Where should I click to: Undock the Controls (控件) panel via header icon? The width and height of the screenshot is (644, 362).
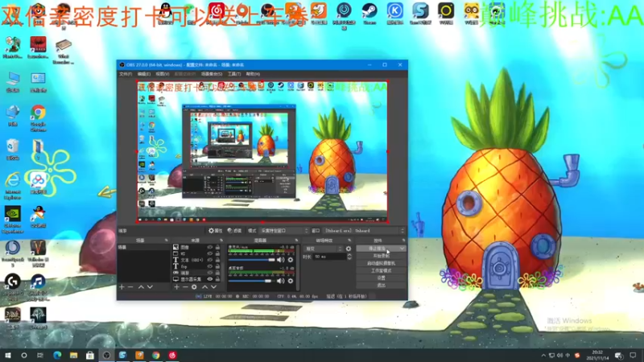(403, 240)
